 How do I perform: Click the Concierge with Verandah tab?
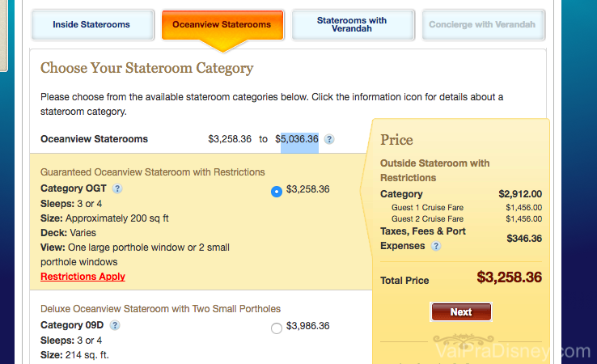483,25
